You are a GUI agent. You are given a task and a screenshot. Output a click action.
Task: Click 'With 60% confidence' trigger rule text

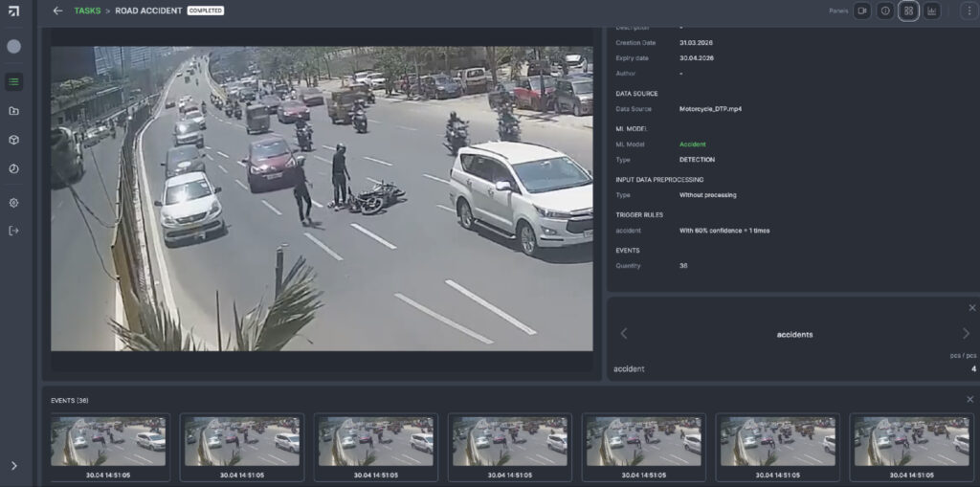[x=725, y=231]
